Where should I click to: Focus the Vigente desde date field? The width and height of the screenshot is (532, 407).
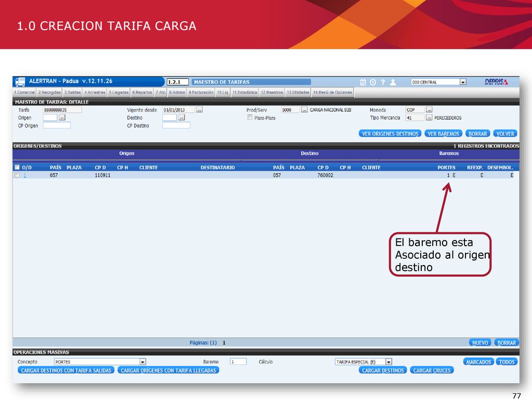pos(178,110)
